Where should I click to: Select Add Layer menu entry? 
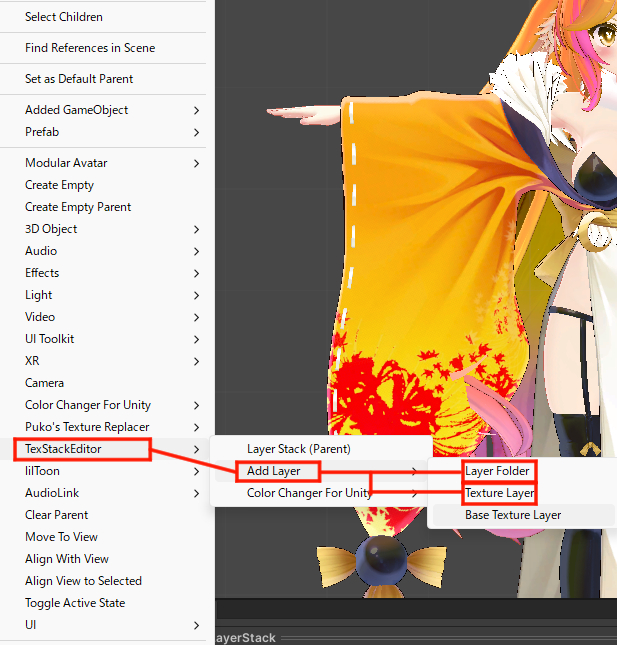(x=274, y=471)
